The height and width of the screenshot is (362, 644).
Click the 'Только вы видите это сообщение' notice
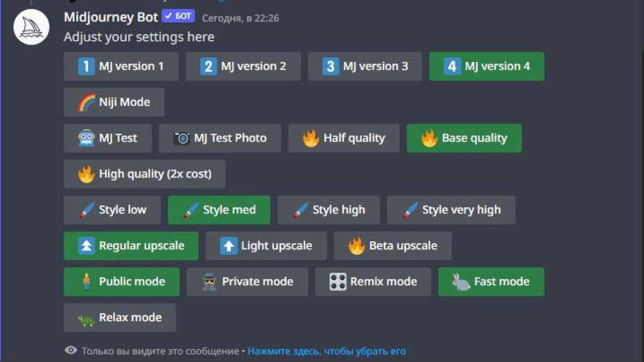pos(160,351)
